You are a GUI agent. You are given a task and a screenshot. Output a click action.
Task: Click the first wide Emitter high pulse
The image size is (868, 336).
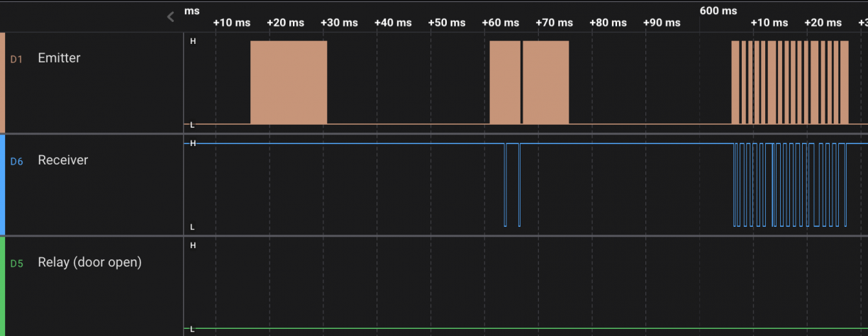coord(289,82)
